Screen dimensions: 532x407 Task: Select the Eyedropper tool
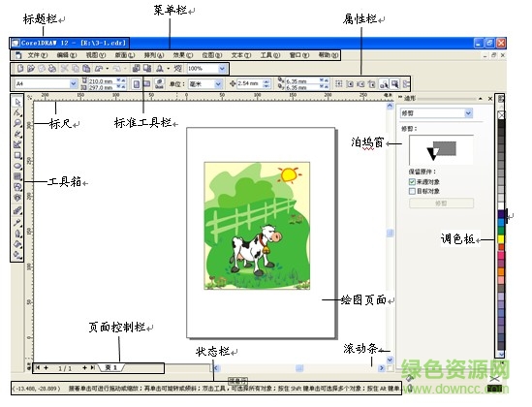pos(17,223)
